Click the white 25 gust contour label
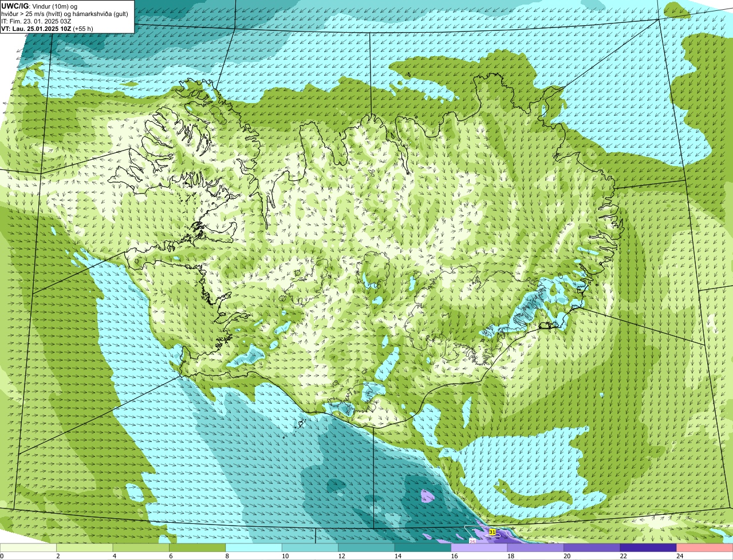 [472, 541]
